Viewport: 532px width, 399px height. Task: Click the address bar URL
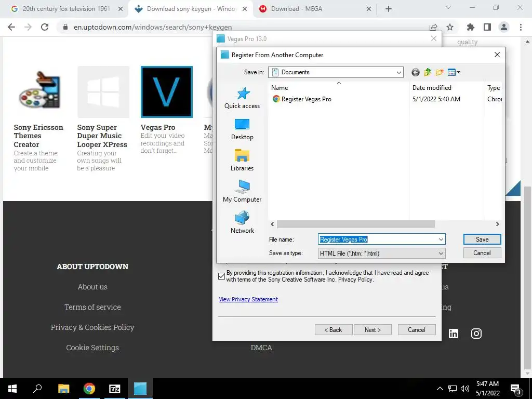pyautogui.click(x=153, y=27)
